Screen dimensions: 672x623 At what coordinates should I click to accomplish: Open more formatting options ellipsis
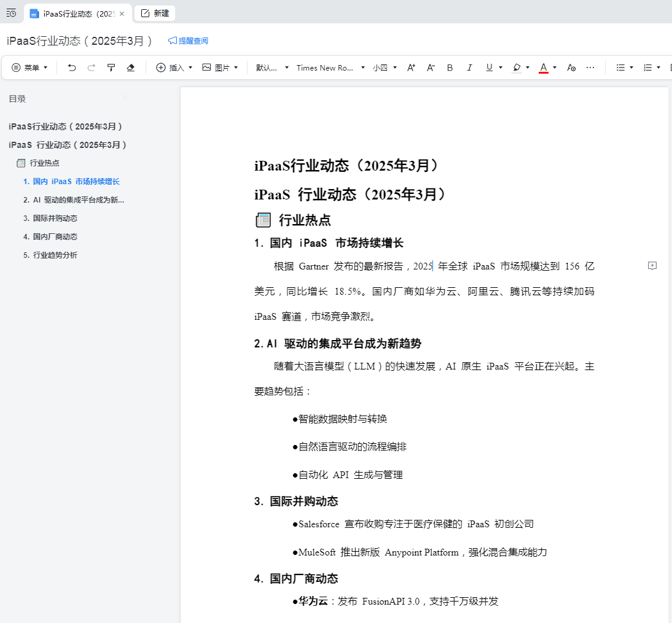tap(590, 68)
